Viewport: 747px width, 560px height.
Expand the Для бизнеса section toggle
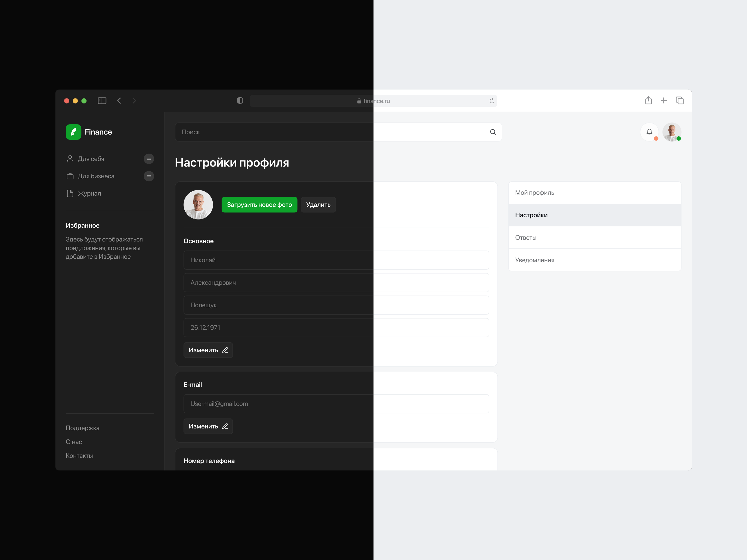coord(149,176)
